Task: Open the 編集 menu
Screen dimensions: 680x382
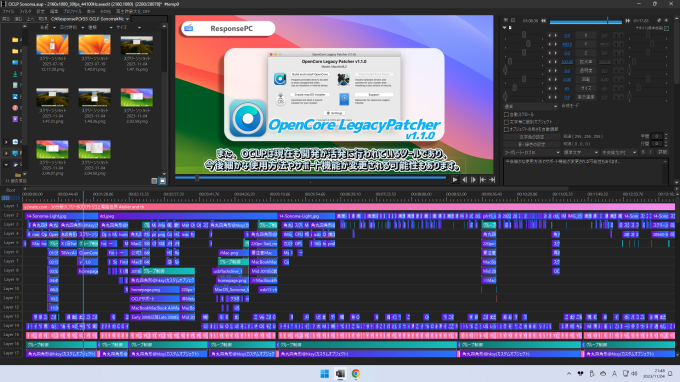Action: click(x=54, y=11)
